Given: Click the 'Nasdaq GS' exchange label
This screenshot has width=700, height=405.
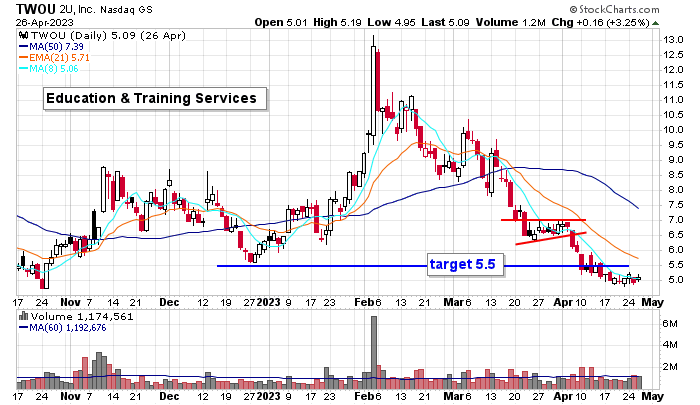Looking at the screenshot, I should click(x=126, y=9).
